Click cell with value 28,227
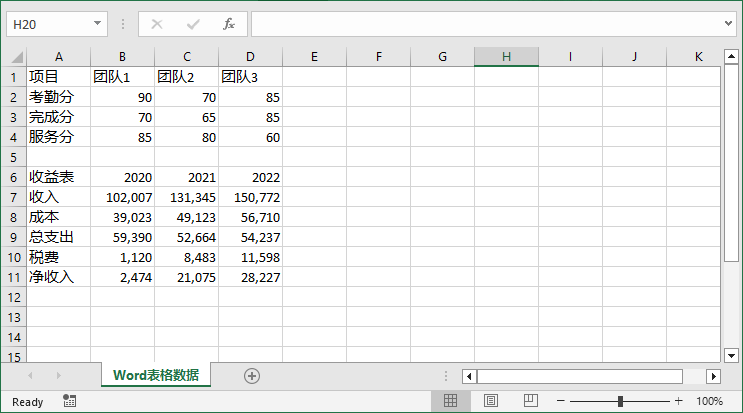Screen dimensions: 743x413 click(250, 277)
